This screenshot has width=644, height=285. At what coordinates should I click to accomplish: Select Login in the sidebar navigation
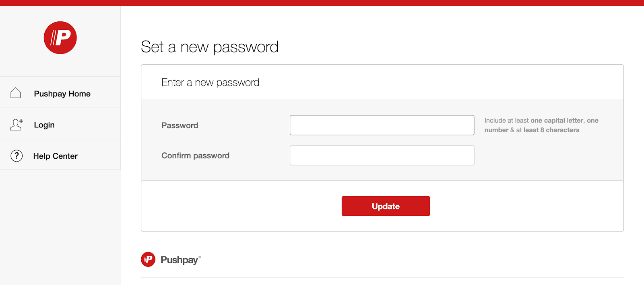click(44, 125)
